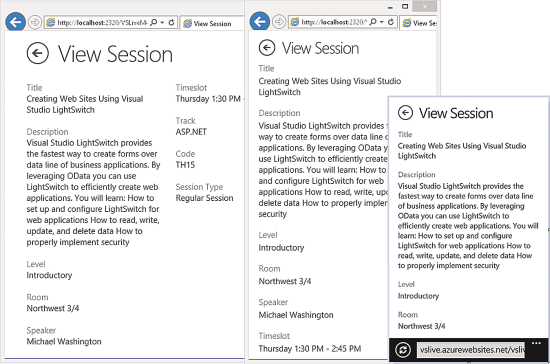This screenshot has width=550, height=364.
Task: Close the middle browser window
Action: pyautogui.click(x=425, y=6)
